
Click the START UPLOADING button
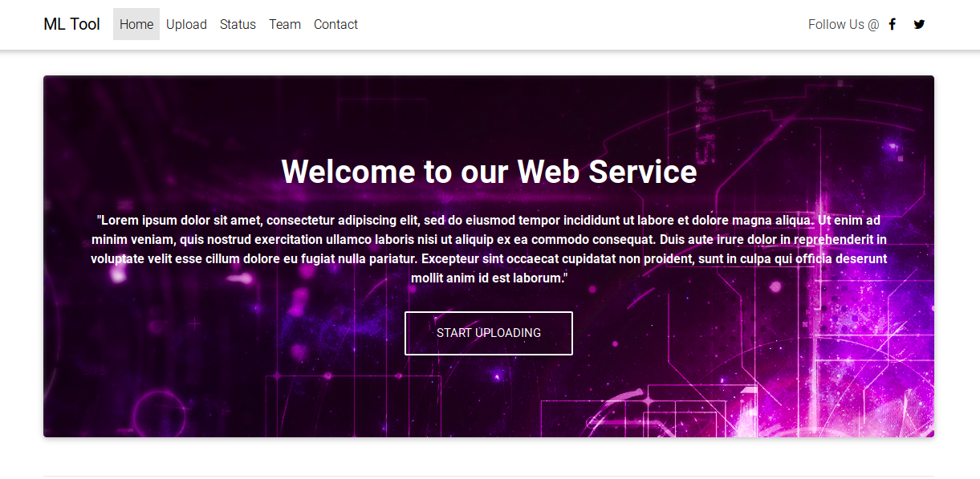pyautogui.click(x=489, y=333)
